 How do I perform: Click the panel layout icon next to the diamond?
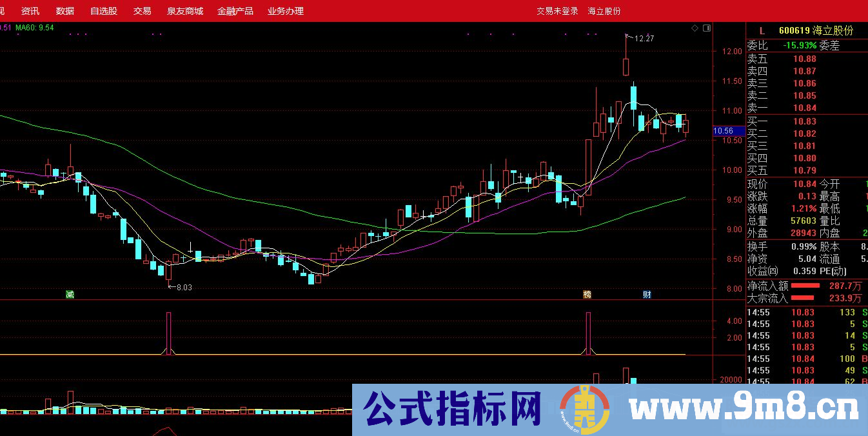coord(706,27)
